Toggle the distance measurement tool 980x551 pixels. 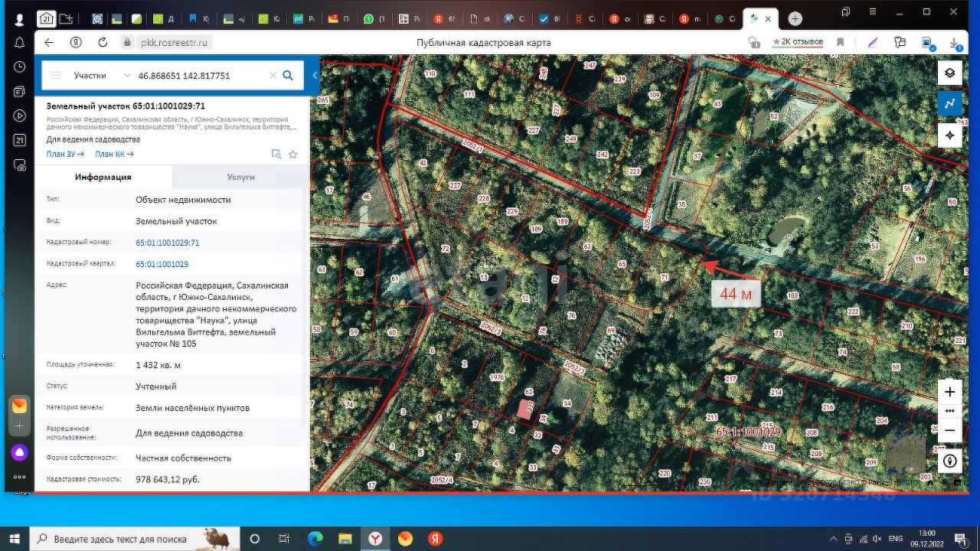point(949,103)
